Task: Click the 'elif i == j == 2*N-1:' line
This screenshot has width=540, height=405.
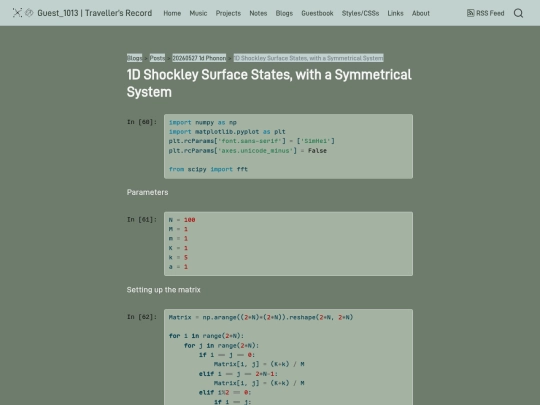Action: (x=238, y=374)
